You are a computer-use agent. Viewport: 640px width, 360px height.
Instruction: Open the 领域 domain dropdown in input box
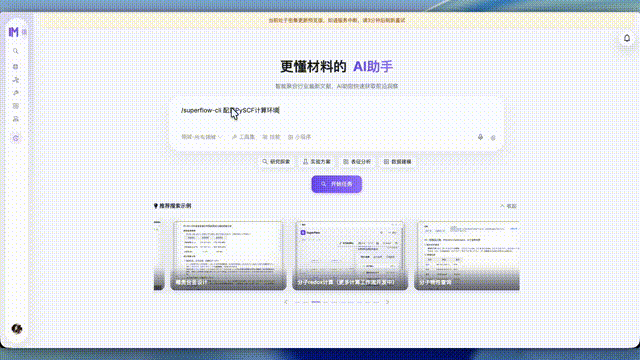[x=202, y=137]
